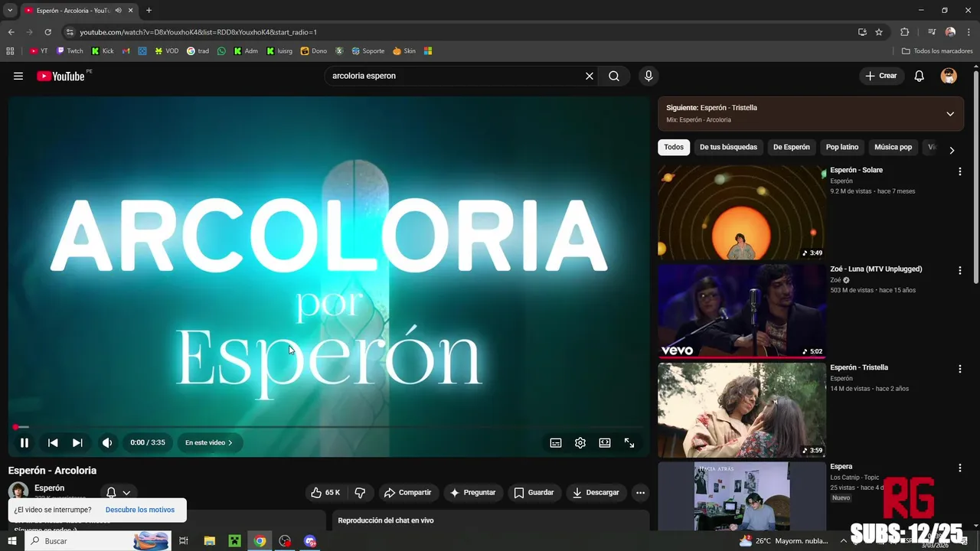Image resolution: width=980 pixels, height=551 pixels.
Task: Open a new browser tab
Action: [x=149, y=11]
